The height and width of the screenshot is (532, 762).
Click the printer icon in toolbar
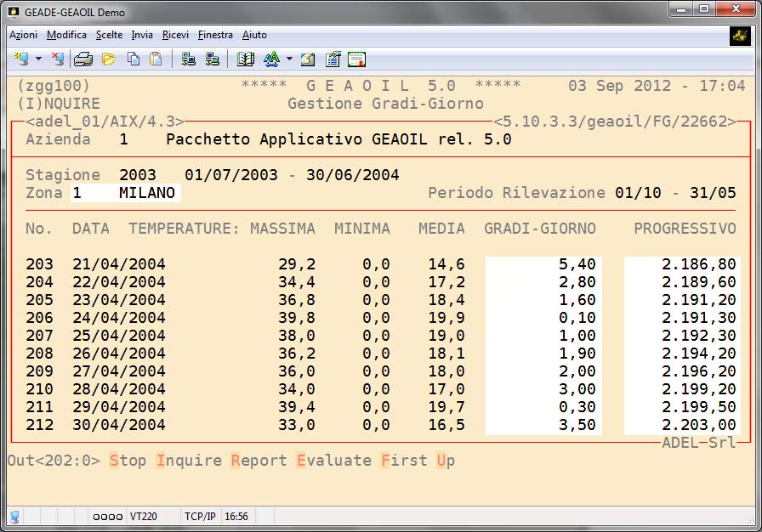(82, 59)
